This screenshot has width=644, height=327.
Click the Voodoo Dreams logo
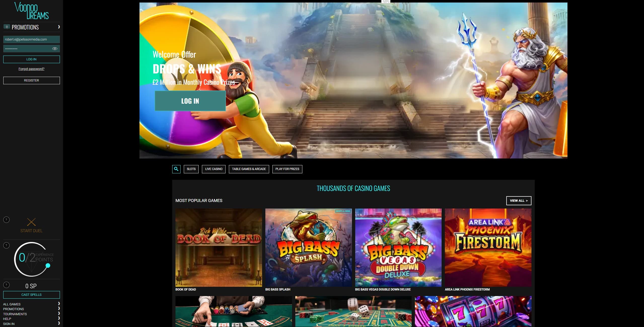[x=31, y=11]
